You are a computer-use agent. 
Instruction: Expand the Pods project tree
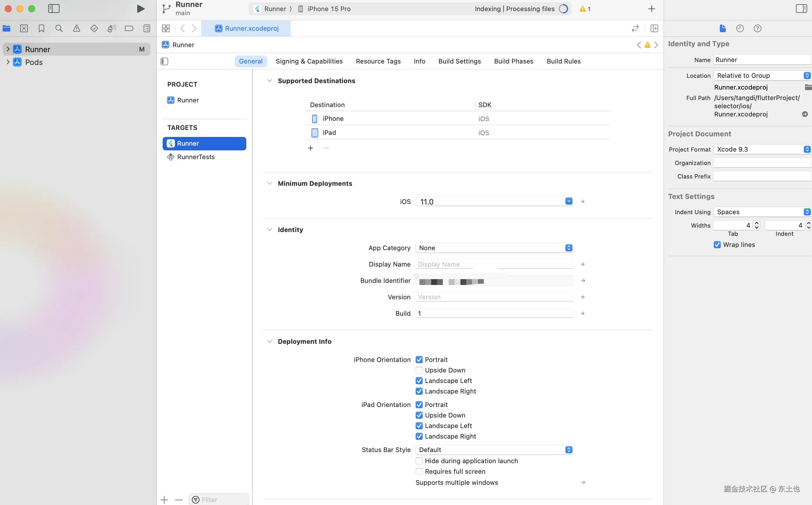pos(8,62)
